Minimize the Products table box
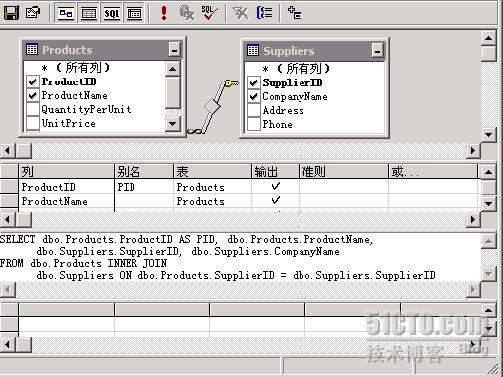503x377 pixels. click(x=174, y=50)
